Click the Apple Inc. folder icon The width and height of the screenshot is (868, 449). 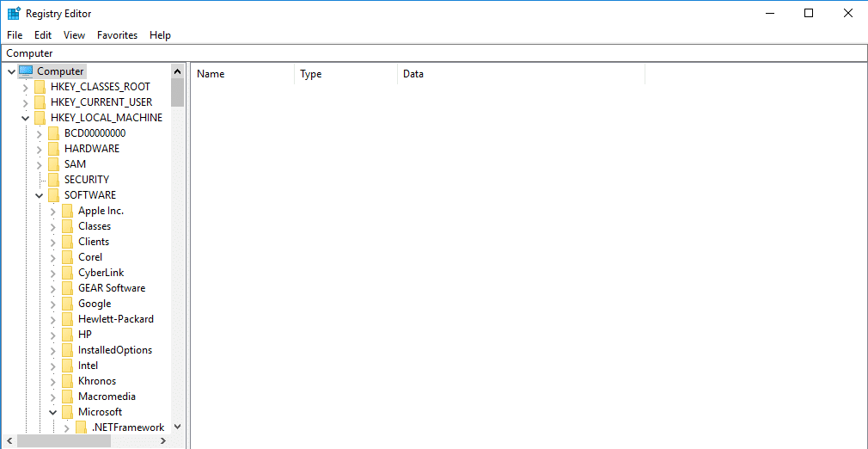tap(68, 212)
